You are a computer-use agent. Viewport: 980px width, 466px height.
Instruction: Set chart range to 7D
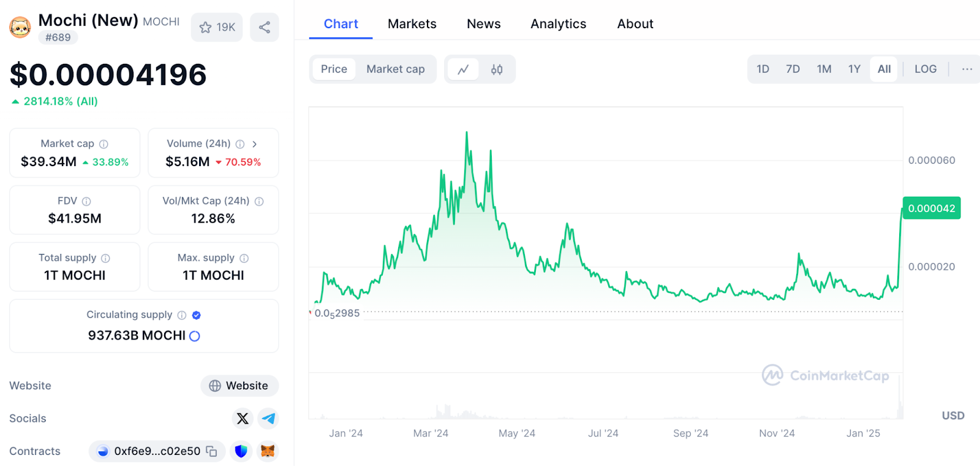coord(793,69)
